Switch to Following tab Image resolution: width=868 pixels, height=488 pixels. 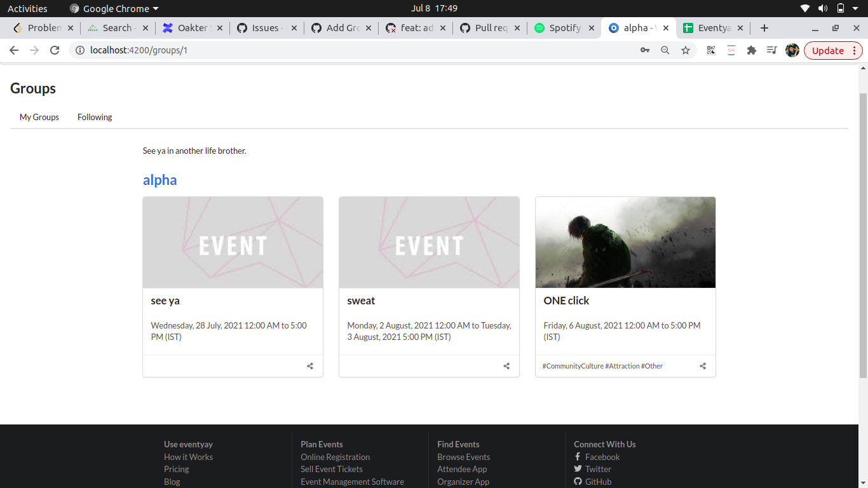(95, 117)
